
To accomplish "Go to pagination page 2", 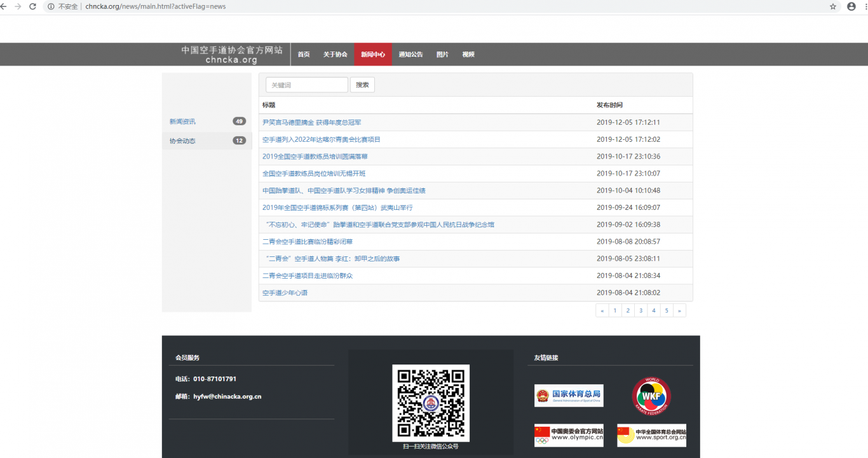I will click(x=628, y=310).
